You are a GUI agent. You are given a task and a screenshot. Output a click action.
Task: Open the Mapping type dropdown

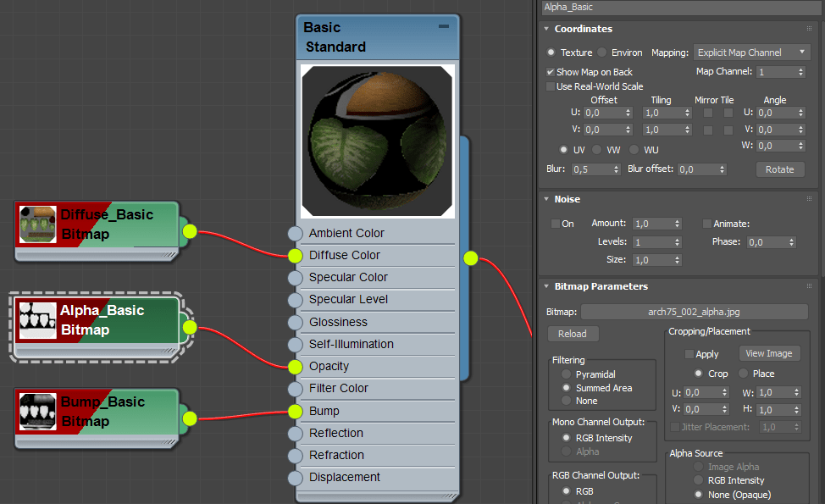pyautogui.click(x=752, y=53)
